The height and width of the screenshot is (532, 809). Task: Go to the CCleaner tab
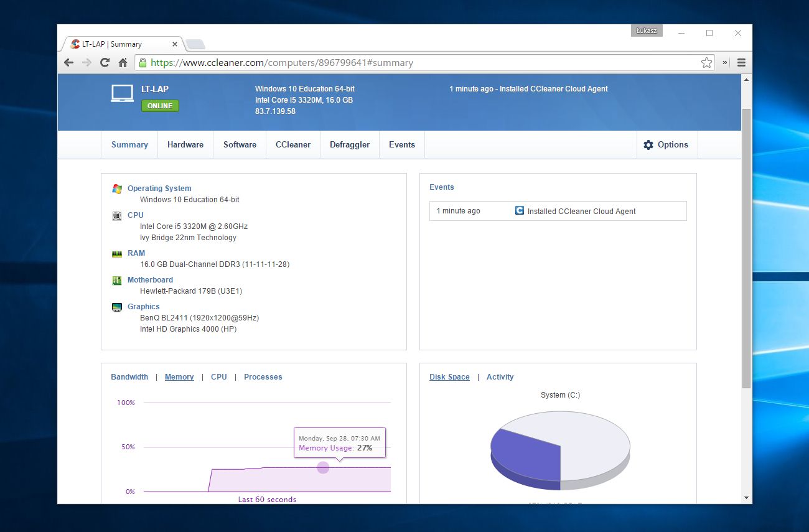(293, 144)
